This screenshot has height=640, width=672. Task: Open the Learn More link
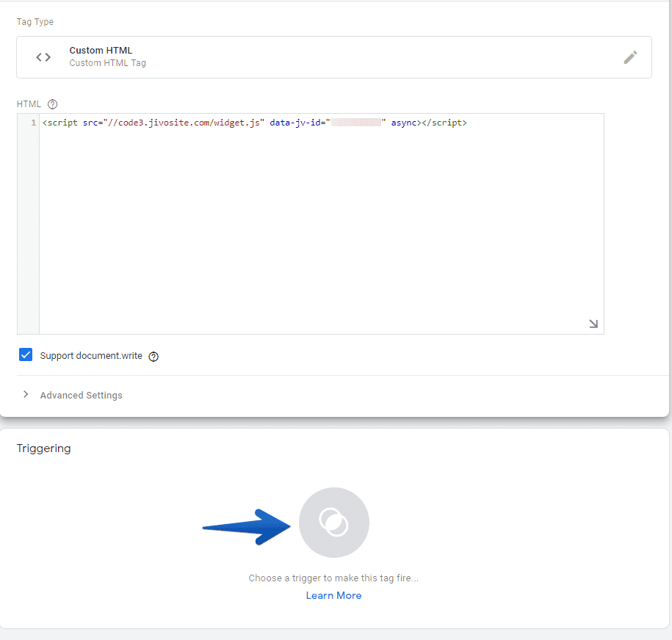333,595
